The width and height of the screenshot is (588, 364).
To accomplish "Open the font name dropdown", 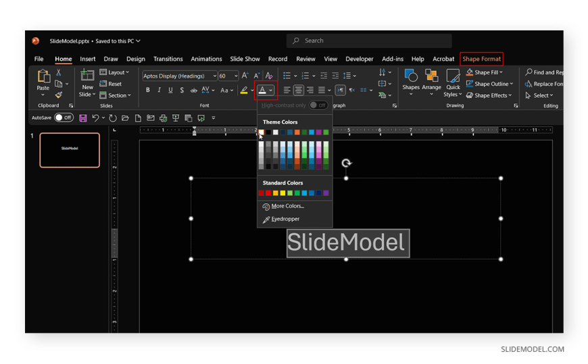I will coord(214,76).
